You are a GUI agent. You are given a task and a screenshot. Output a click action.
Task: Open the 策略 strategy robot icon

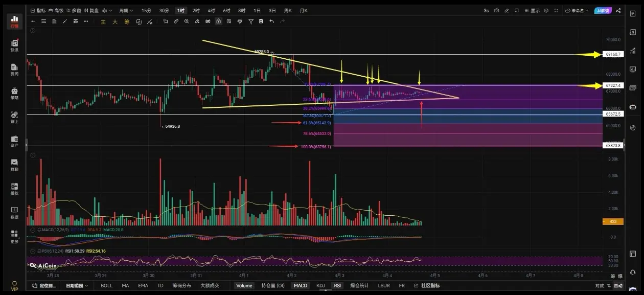pos(14,93)
